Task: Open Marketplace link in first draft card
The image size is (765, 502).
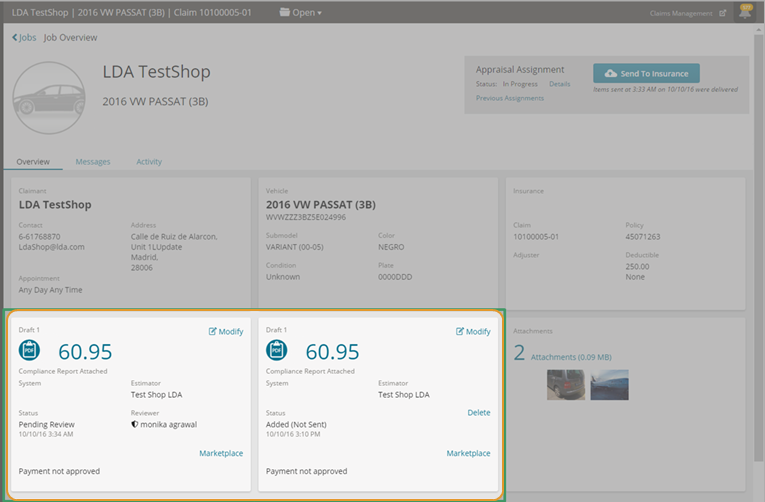Action: click(221, 453)
